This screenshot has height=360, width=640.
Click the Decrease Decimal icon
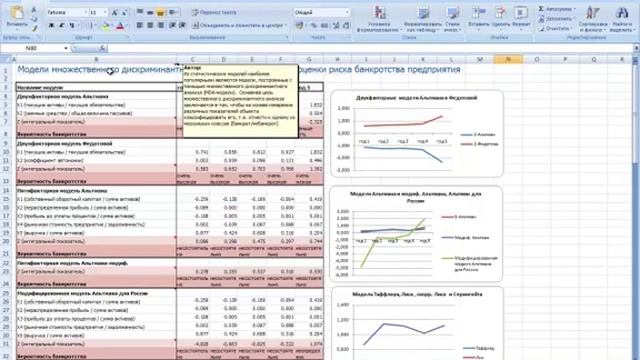[x=346, y=26]
